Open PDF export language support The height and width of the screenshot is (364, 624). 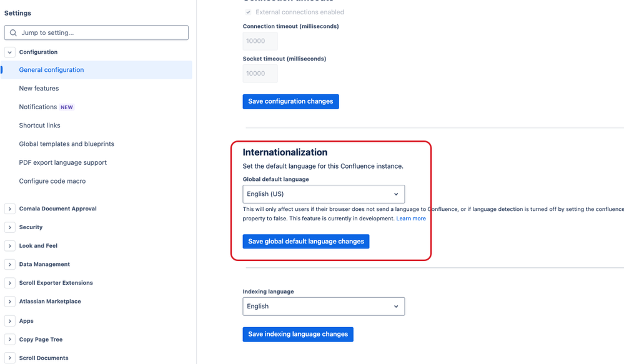(x=63, y=162)
